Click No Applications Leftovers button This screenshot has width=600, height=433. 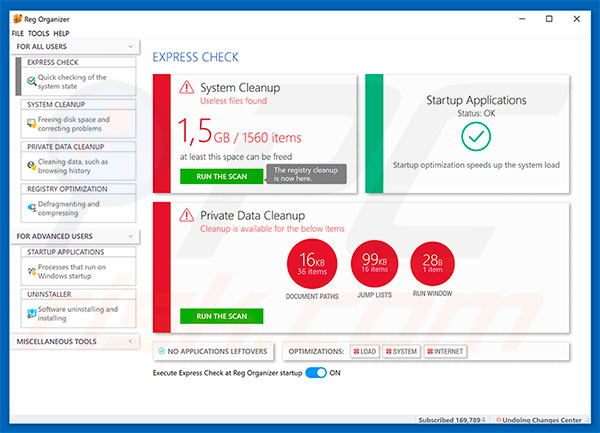point(214,351)
